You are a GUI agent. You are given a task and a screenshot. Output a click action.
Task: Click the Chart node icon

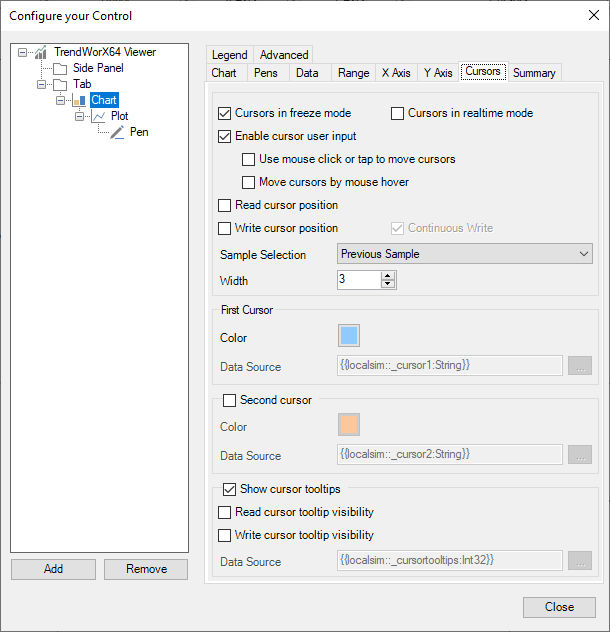(79, 100)
